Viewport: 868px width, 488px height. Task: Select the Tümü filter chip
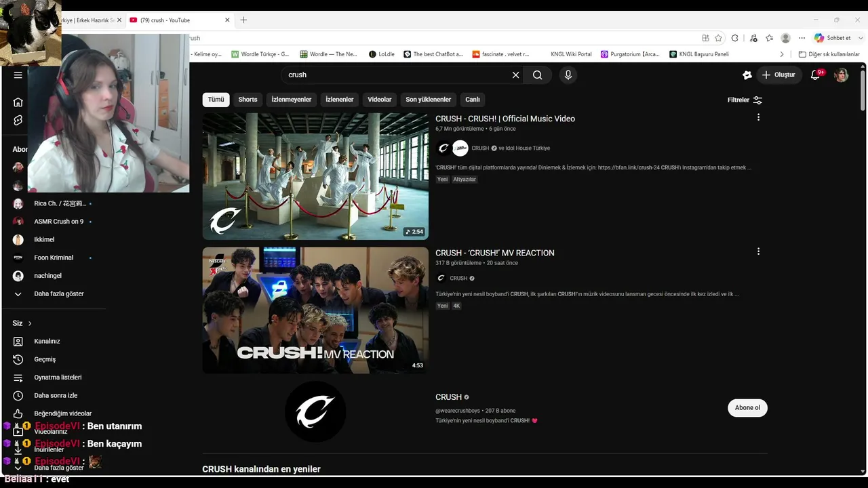[216, 100]
